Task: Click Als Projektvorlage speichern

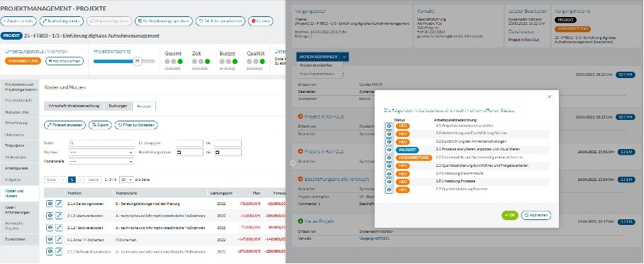Action: click(x=163, y=21)
